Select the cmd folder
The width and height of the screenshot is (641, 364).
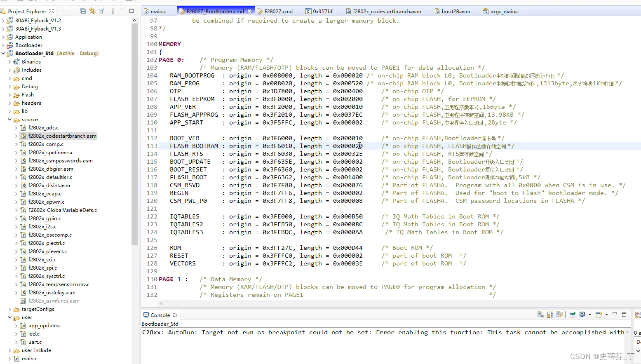click(x=27, y=78)
